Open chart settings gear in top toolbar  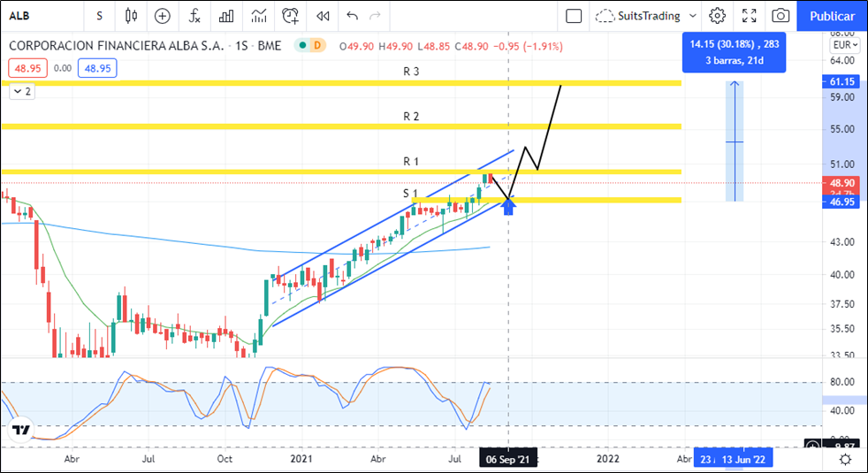coord(717,16)
